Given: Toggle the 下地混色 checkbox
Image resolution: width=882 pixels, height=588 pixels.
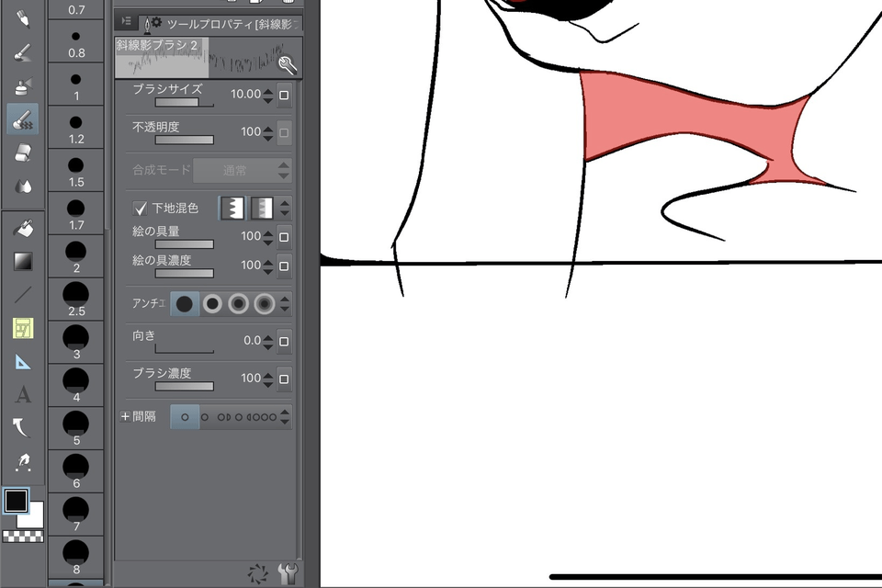Looking at the screenshot, I should pos(140,209).
